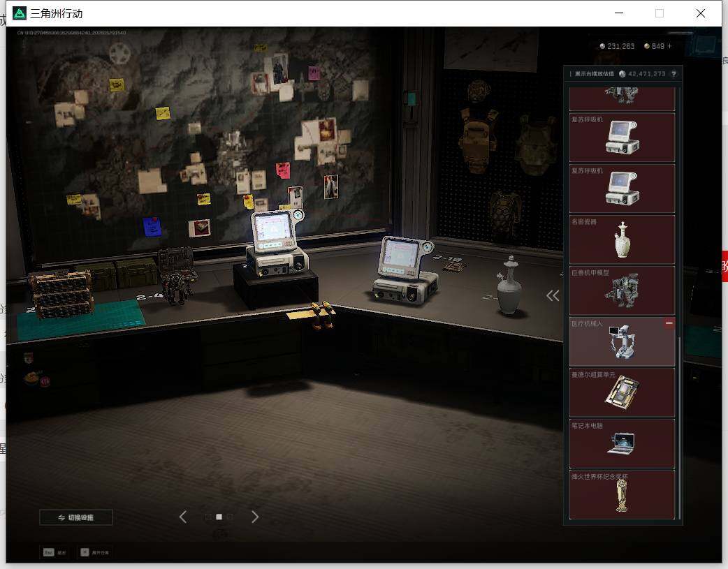Go to next display page arrow

click(x=255, y=517)
